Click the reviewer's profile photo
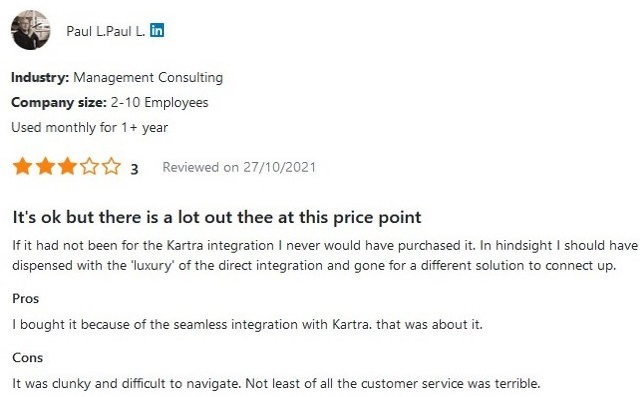The width and height of the screenshot is (640, 397). (31, 30)
